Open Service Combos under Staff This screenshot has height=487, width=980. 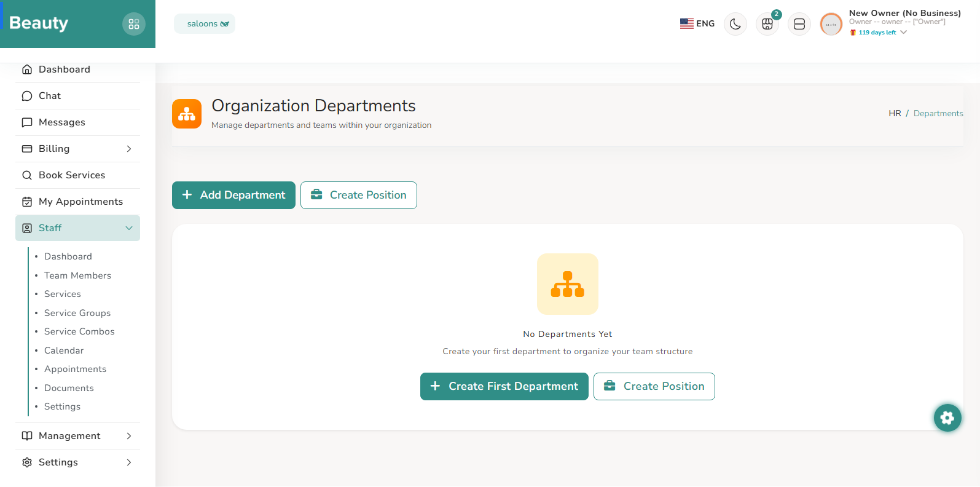click(79, 331)
